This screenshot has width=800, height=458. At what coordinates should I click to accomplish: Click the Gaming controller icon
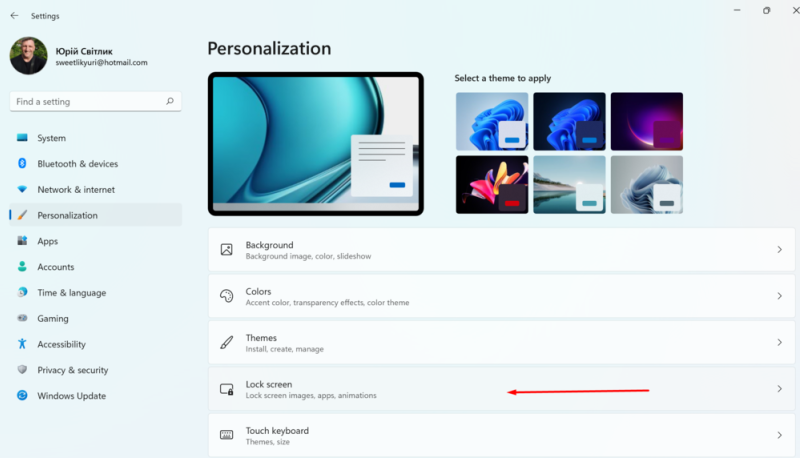pos(22,318)
